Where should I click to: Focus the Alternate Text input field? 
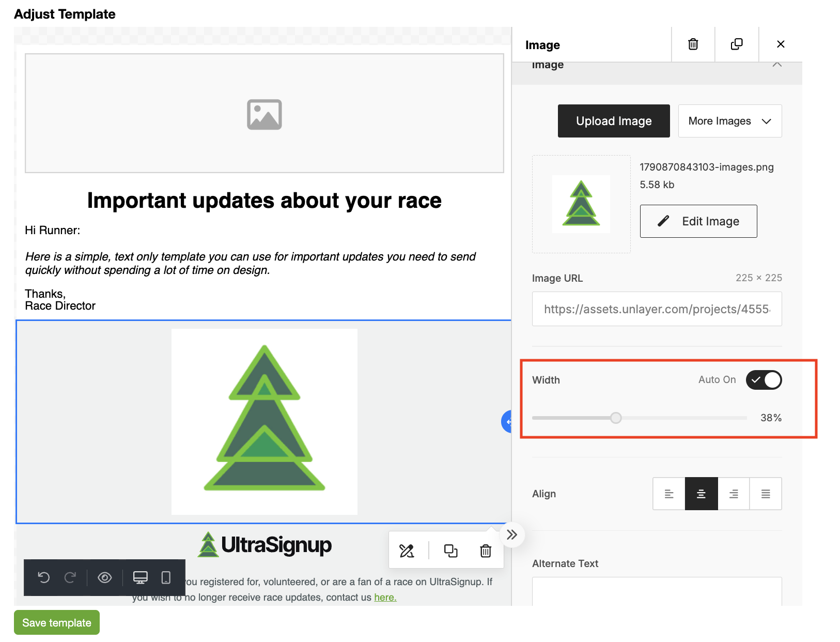click(657, 591)
